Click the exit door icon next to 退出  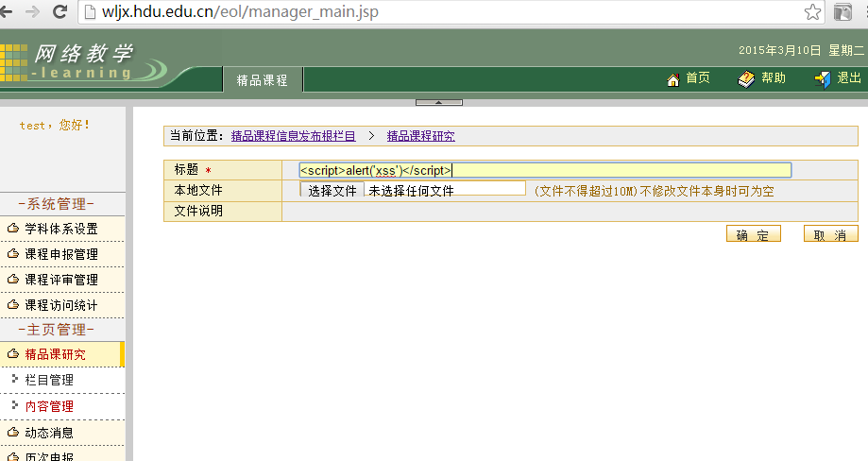823,79
